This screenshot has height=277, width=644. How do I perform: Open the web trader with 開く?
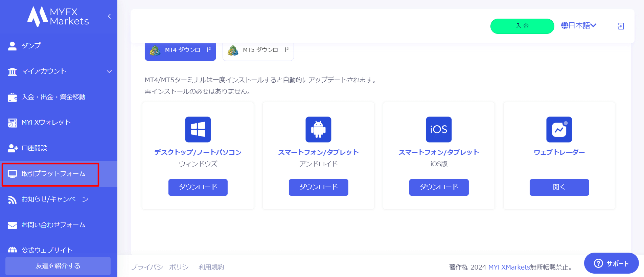pyautogui.click(x=559, y=187)
